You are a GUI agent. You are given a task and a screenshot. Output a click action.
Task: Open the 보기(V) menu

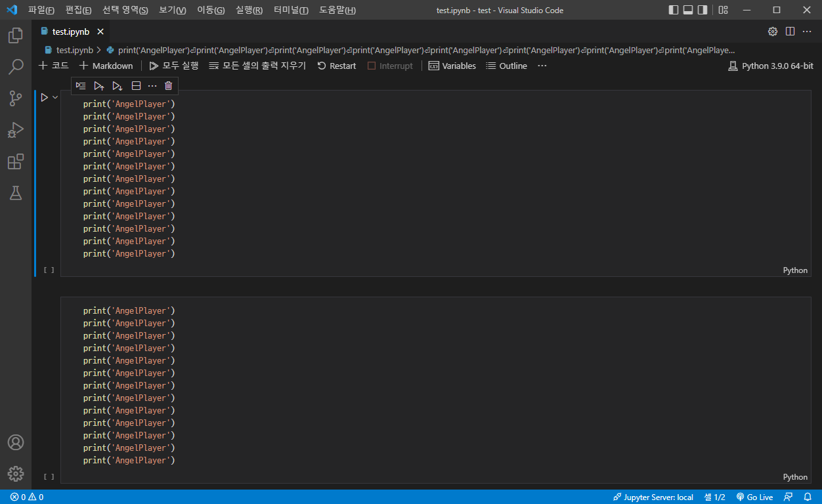[173, 10]
